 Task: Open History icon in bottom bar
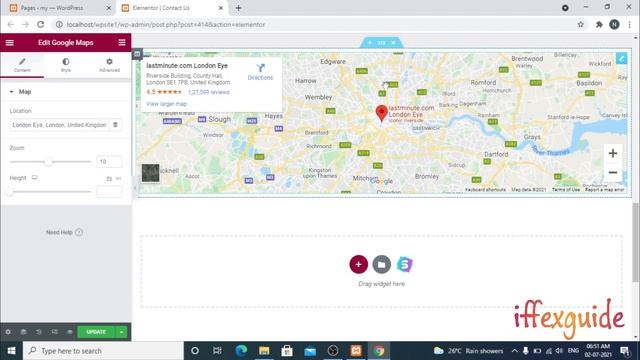click(x=39, y=332)
